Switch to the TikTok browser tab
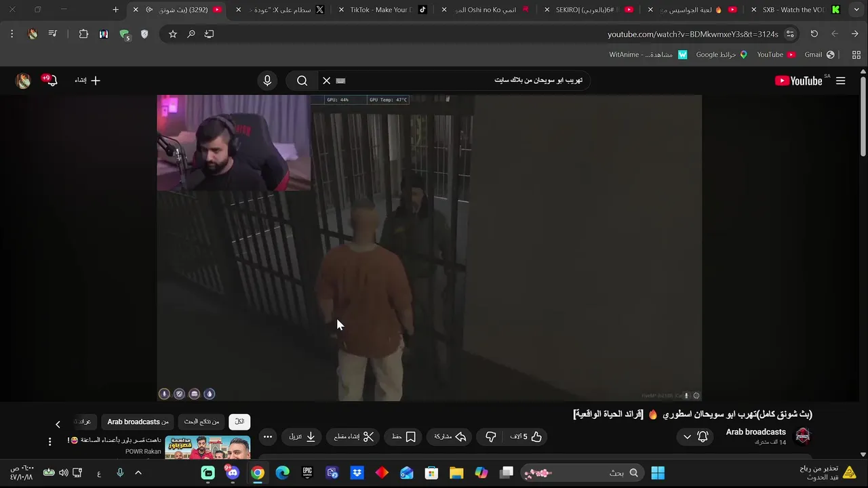 (x=383, y=10)
